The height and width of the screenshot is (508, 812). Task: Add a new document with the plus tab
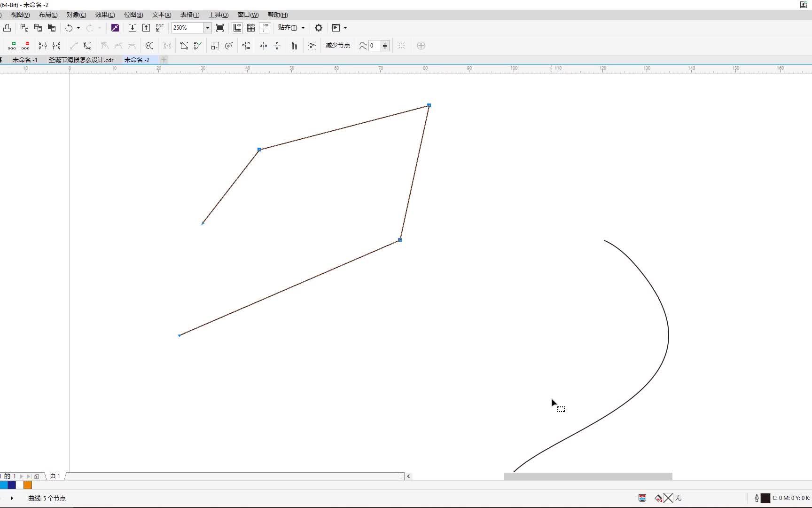pos(164,60)
